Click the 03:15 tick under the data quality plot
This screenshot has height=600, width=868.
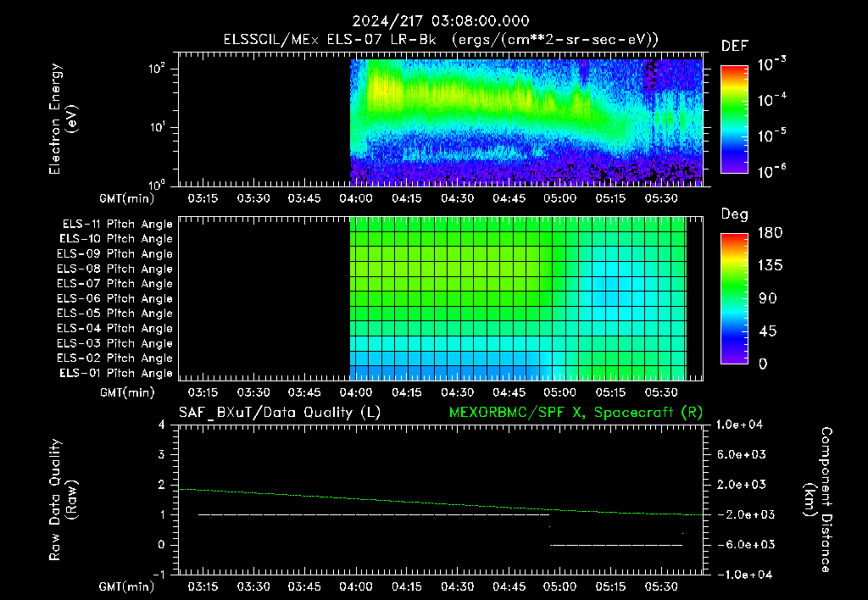pyautogui.click(x=203, y=586)
